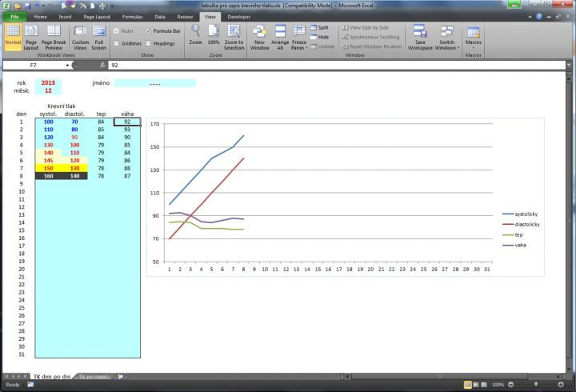The image size is (576, 392).
Task: Click the 'systolicky' legend entry
Action: click(x=520, y=214)
